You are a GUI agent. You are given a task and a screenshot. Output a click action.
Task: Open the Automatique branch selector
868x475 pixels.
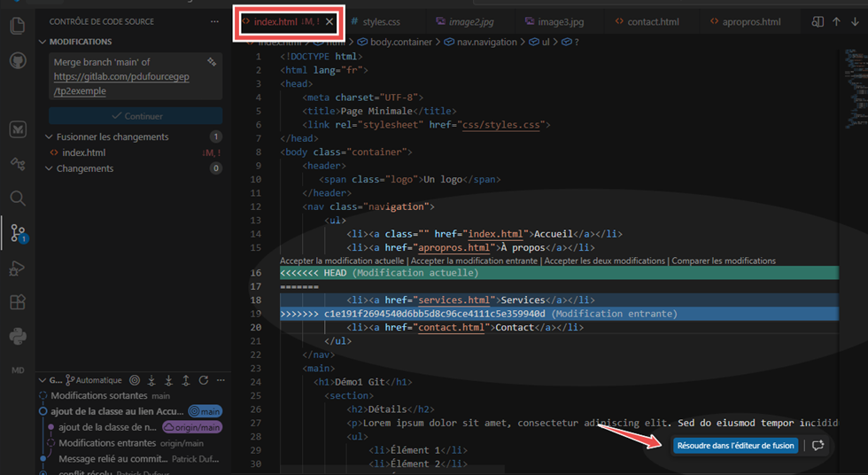(x=94, y=380)
